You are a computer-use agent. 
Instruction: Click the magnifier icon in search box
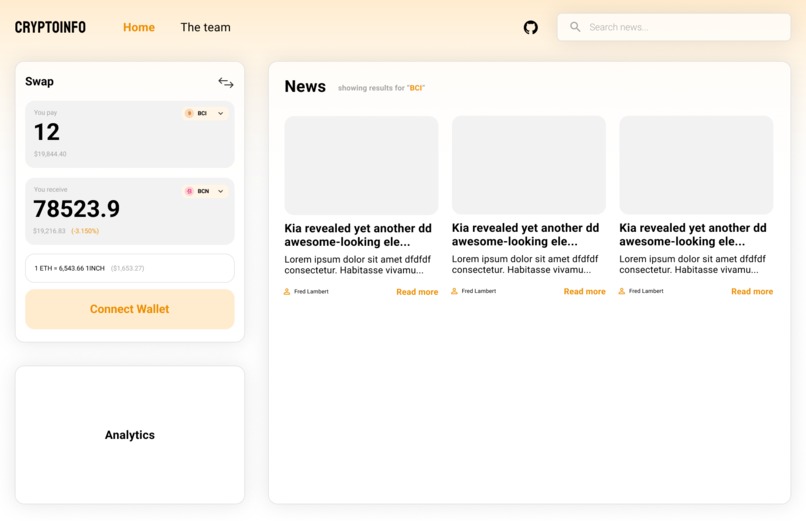click(575, 27)
